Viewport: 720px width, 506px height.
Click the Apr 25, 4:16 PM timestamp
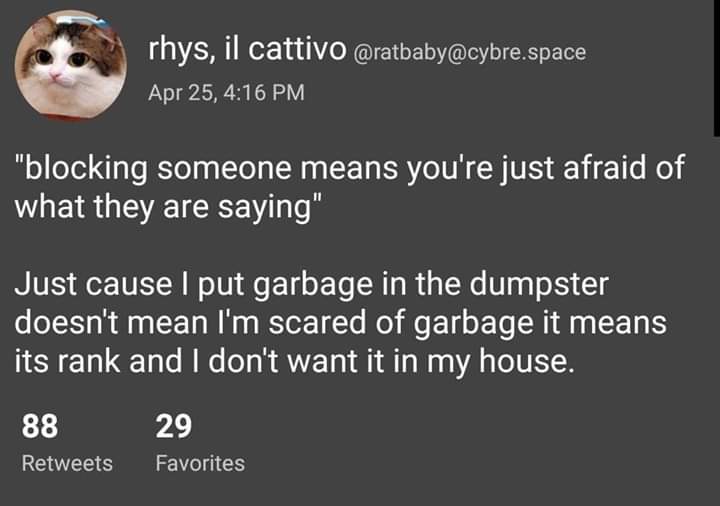pyautogui.click(x=226, y=93)
